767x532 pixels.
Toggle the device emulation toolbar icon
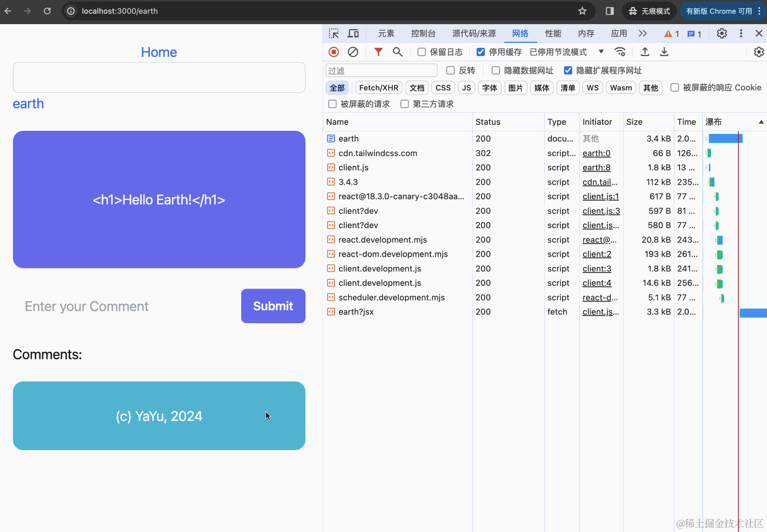click(x=353, y=33)
